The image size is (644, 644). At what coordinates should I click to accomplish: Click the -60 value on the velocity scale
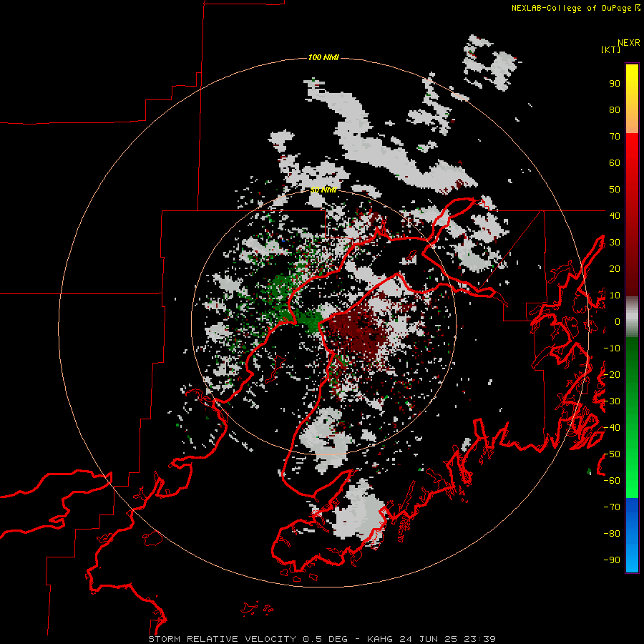pyautogui.click(x=612, y=481)
